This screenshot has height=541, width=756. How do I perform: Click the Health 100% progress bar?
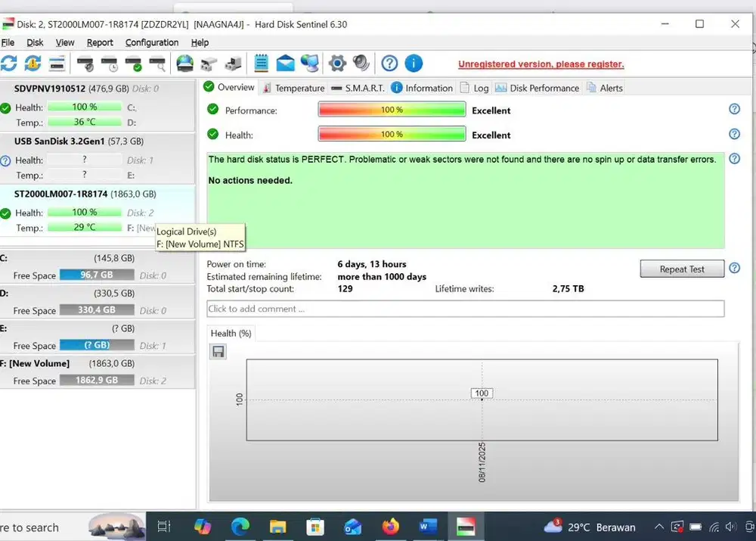point(391,135)
